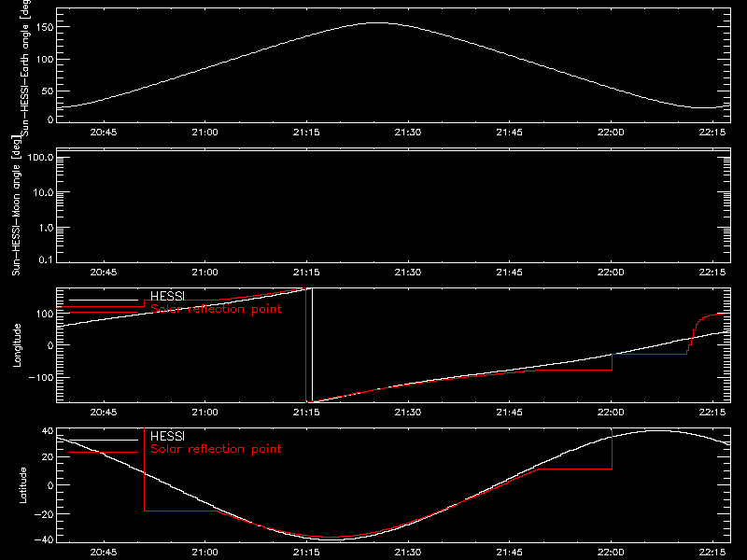Open 20:45 label under Latitude plot
This screenshot has height=560, width=747.
104,553
